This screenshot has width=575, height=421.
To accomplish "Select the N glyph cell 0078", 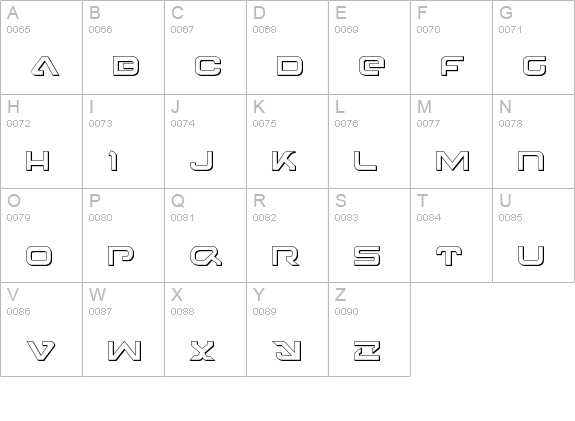I will (534, 142).
